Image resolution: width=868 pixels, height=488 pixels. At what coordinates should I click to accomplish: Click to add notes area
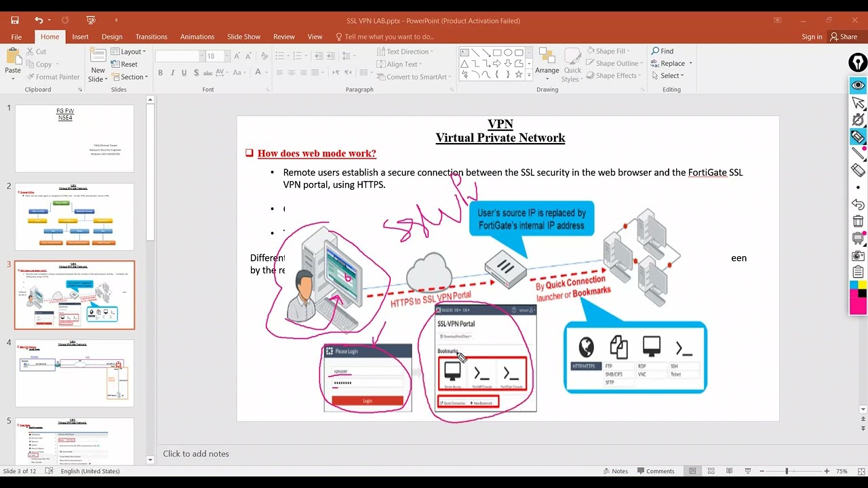pos(196,453)
